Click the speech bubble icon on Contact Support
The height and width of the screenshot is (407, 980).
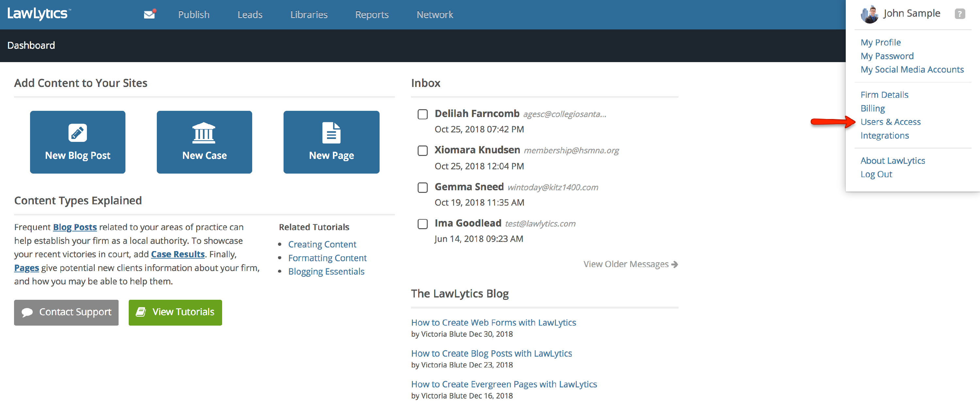coord(27,312)
